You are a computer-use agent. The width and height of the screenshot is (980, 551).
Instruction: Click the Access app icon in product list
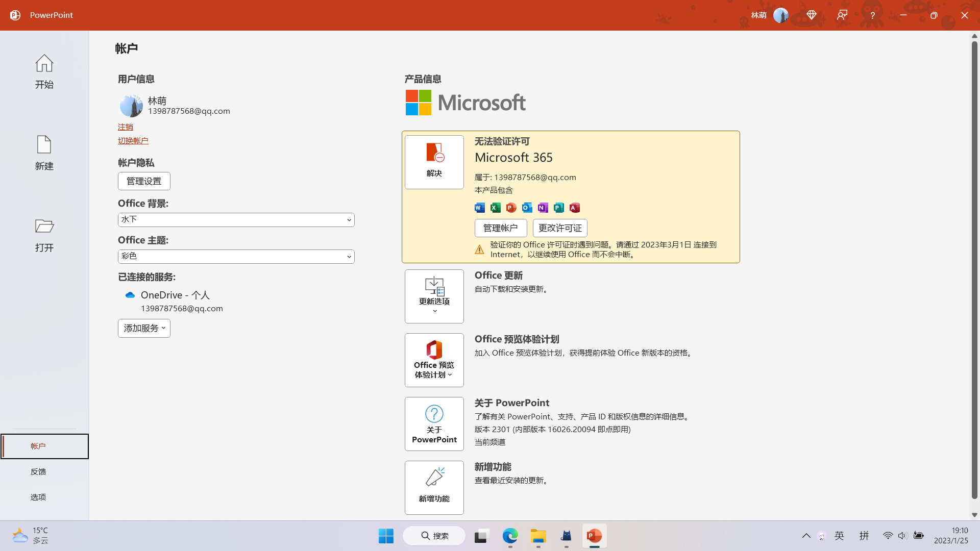click(x=575, y=208)
